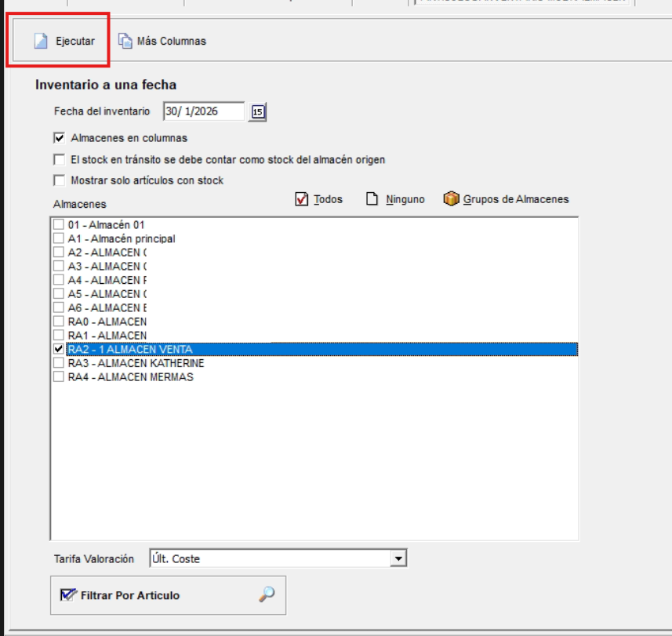Check the RA1 warehouse checkbox
The image size is (672, 636).
(x=59, y=335)
